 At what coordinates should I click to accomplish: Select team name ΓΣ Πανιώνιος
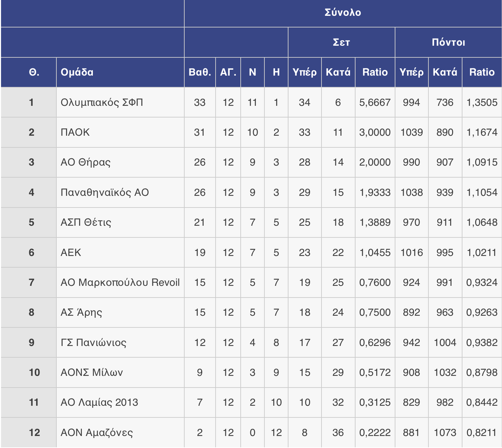(x=93, y=343)
